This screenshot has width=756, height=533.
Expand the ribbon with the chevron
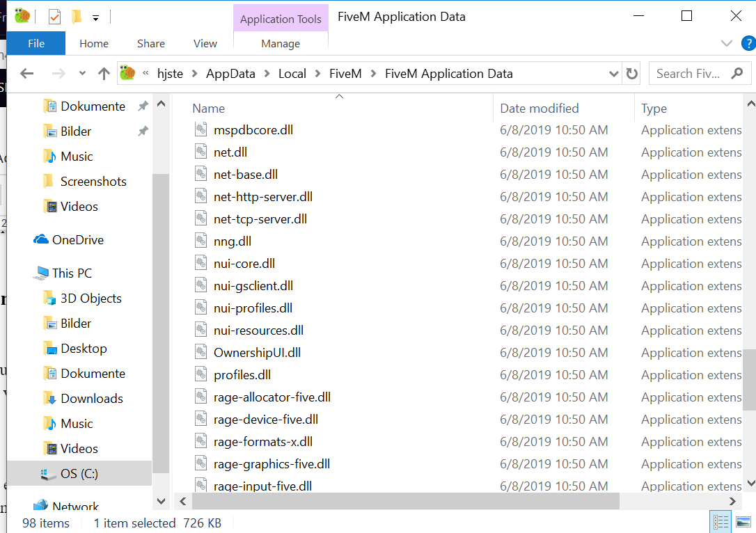pyautogui.click(x=727, y=43)
